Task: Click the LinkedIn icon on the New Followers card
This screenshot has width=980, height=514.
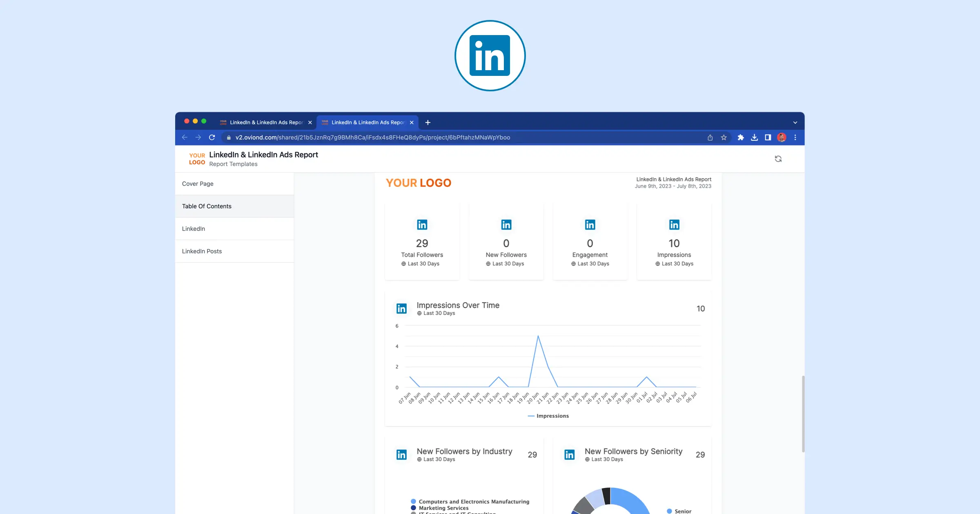Action: [x=506, y=225]
